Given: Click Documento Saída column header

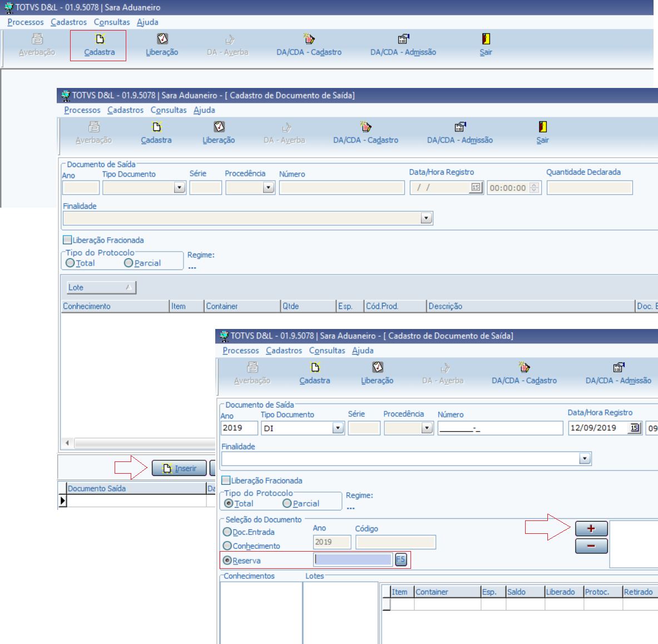Looking at the screenshot, I should (137, 488).
